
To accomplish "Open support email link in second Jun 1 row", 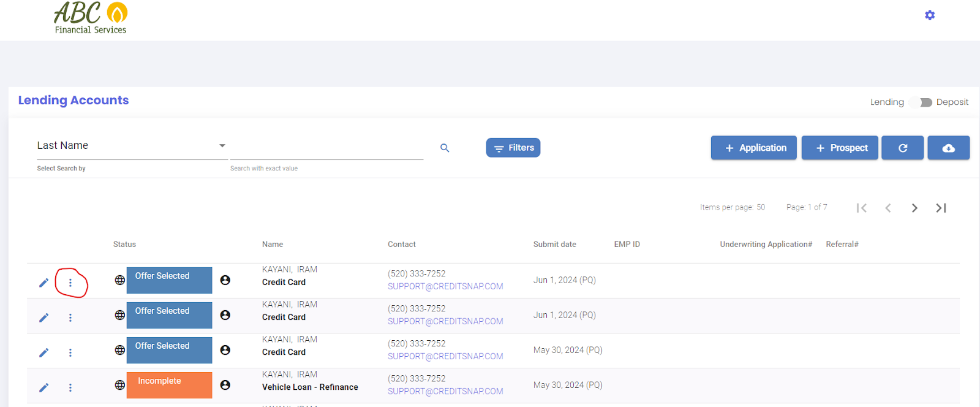I will point(445,321).
